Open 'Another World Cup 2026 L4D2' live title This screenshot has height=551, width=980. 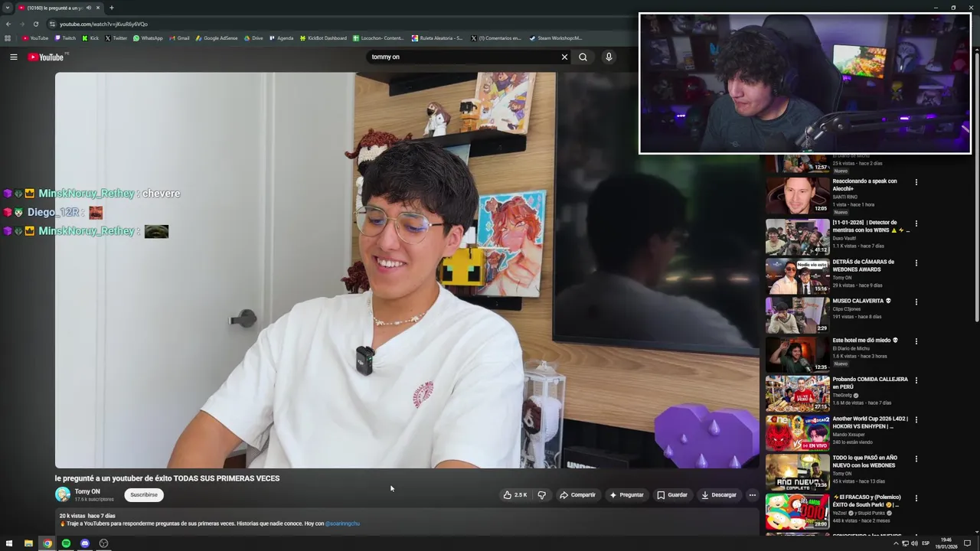(870, 422)
